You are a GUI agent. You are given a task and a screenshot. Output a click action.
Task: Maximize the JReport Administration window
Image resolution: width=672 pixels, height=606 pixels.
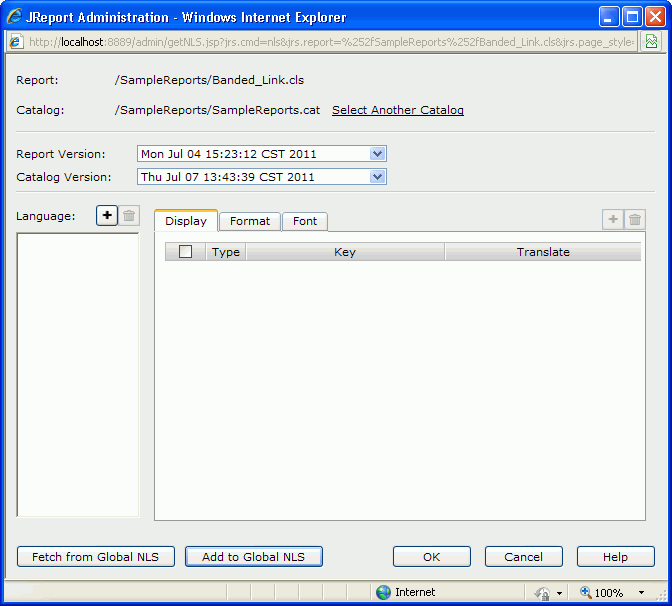point(632,17)
